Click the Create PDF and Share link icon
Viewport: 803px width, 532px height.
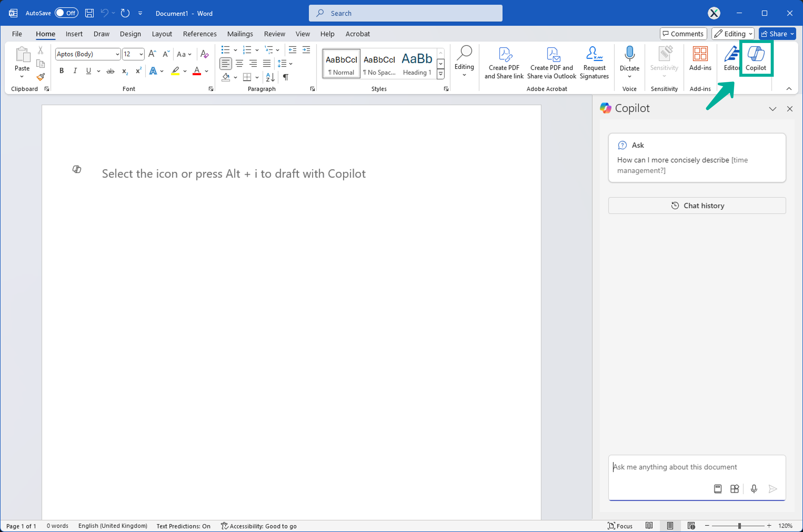(504, 63)
